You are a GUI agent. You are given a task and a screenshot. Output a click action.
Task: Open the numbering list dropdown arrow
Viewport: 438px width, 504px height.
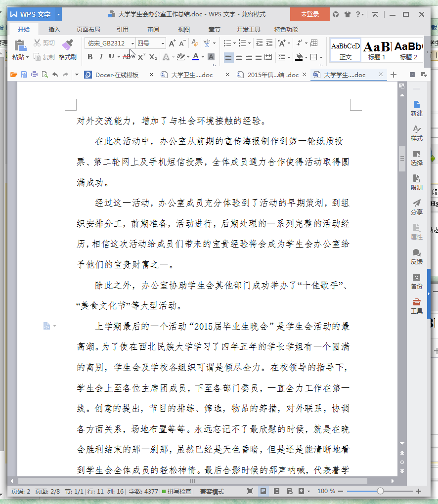(x=250, y=43)
